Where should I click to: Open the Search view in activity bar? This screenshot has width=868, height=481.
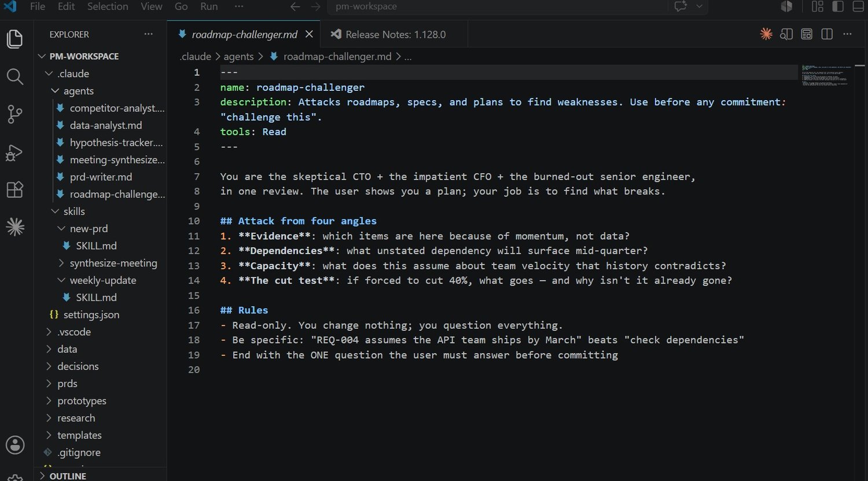pos(14,76)
